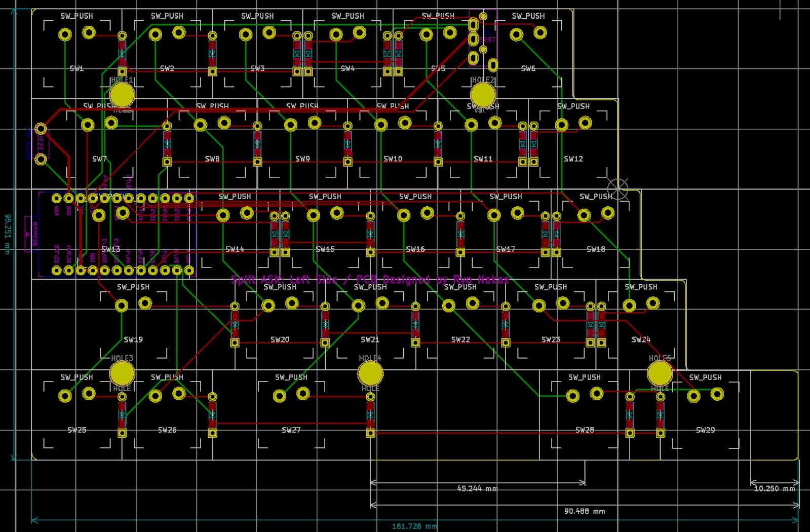Click the 95.251 mm height dimension text
Image resolution: width=810 pixels, height=532 pixels.
point(8,234)
